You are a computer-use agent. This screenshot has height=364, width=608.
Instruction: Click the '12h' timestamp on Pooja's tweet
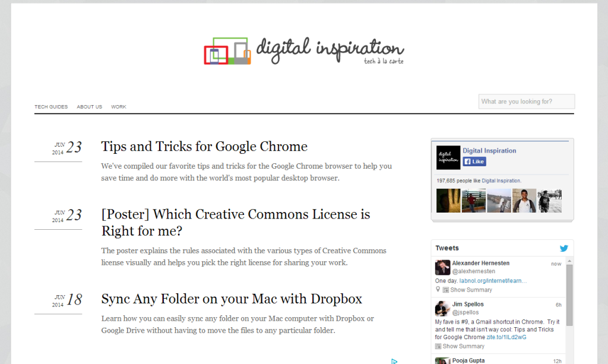tap(557, 361)
